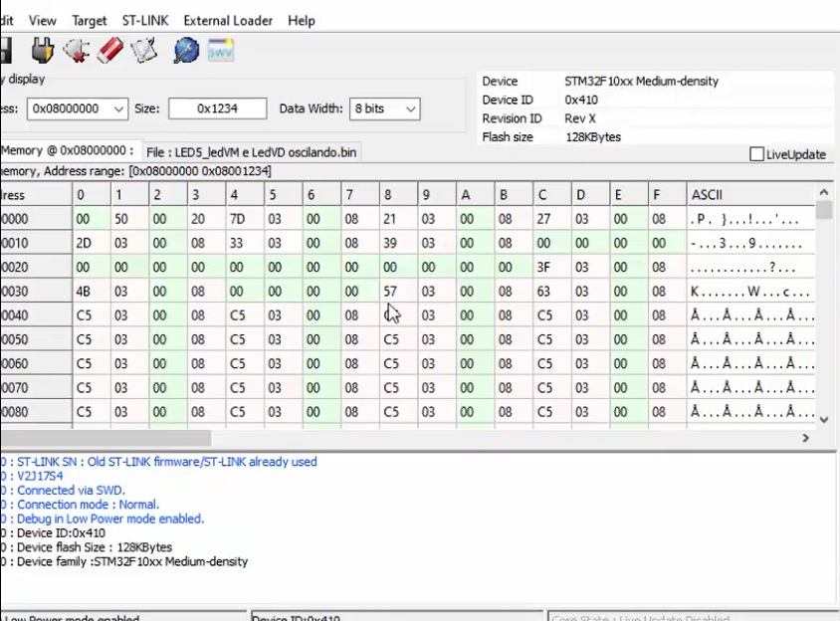The image size is (840, 621).
Task: Expand the address 0x08000000 dropdown
Action: (x=118, y=108)
